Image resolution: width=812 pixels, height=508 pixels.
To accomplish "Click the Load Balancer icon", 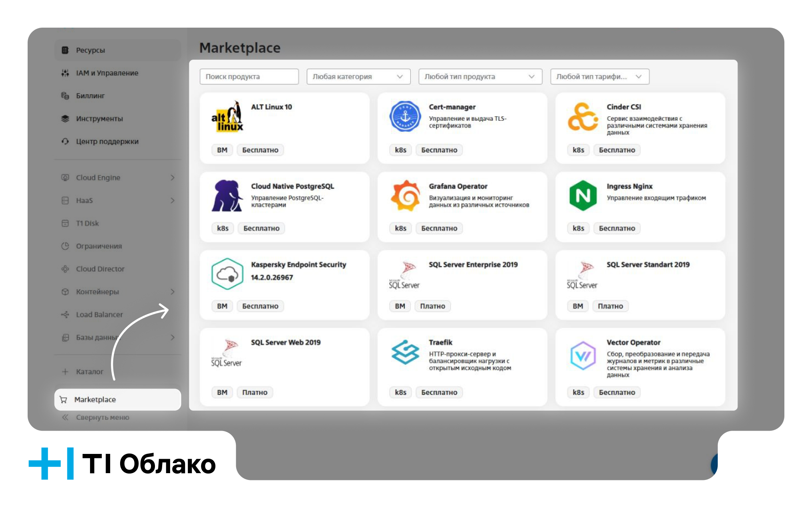I will 65,314.
